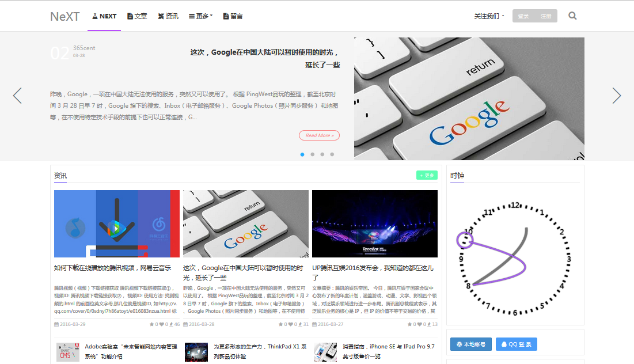
Task: Advance carousel with right arrow
Action: (x=617, y=96)
